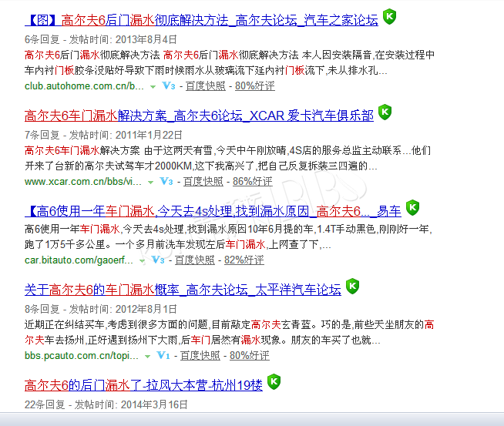This screenshot has height=426, width=504.
Task: Open result 高尔夫6的后门漏水了 杭州19楼
Action: click(143, 385)
